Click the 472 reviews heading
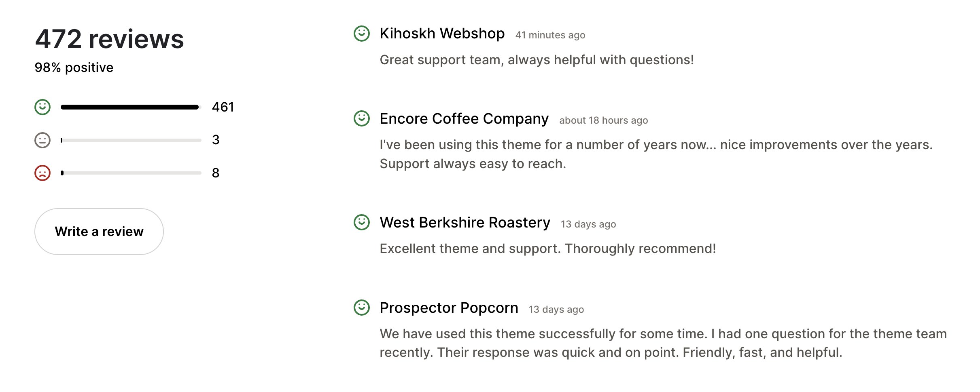The height and width of the screenshot is (392, 980). coord(109,40)
